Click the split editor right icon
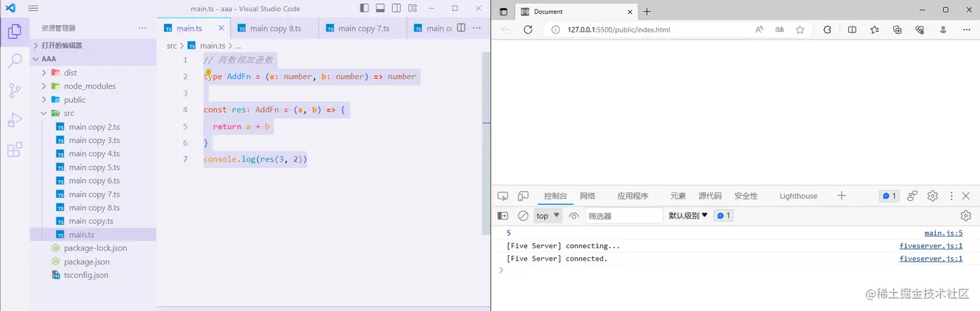This screenshot has height=311, width=980. pyautogui.click(x=461, y=28)
